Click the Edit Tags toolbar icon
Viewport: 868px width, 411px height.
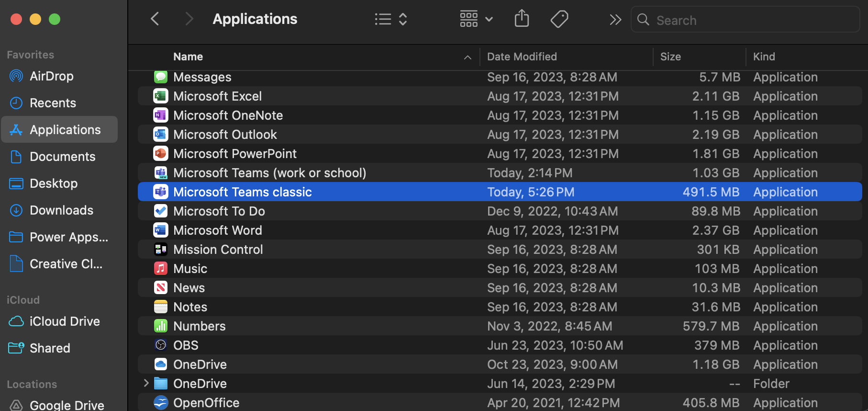559,19
